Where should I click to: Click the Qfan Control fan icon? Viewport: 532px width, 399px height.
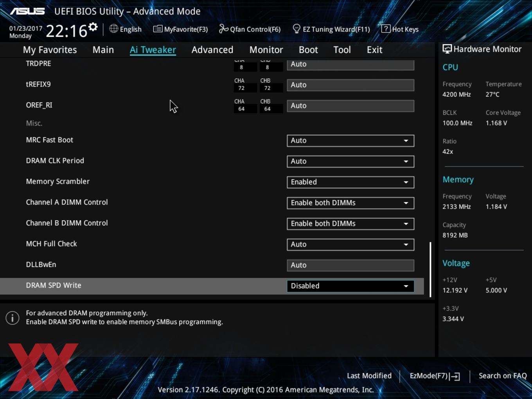click(x=223, y=29)
